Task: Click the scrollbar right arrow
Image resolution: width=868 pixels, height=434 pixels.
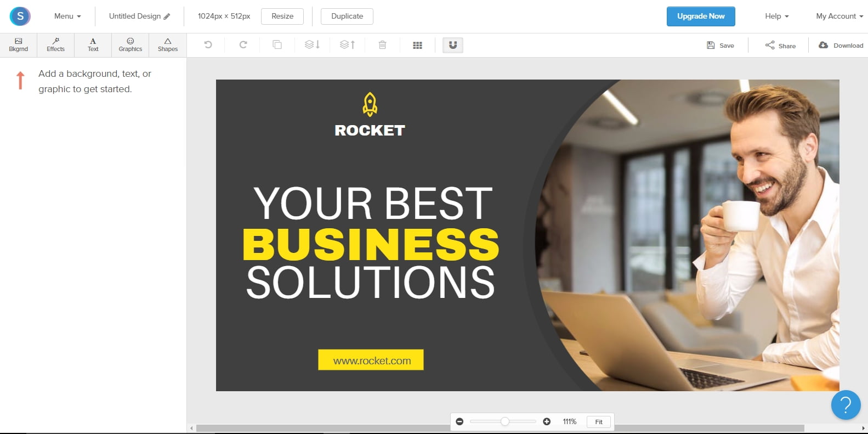Action: click(x=864, y=429)
